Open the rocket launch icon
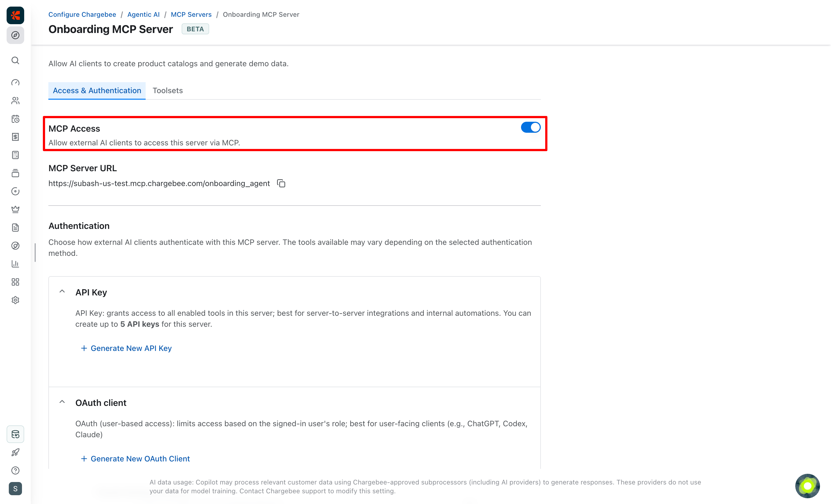831x504 pixels. tap(15, 452)
